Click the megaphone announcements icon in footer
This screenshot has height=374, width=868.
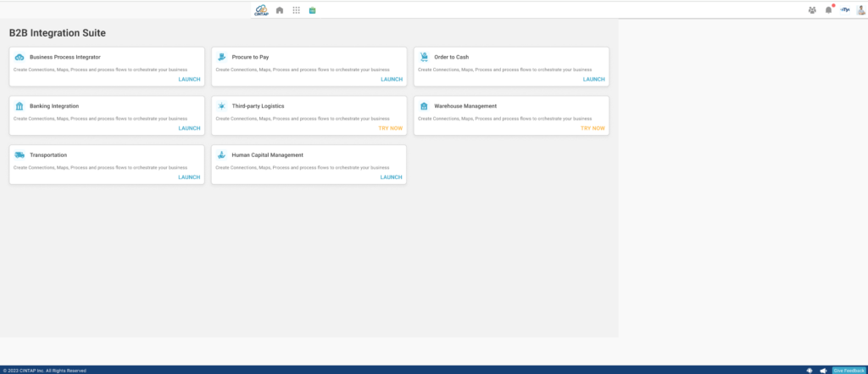point(823,370)
